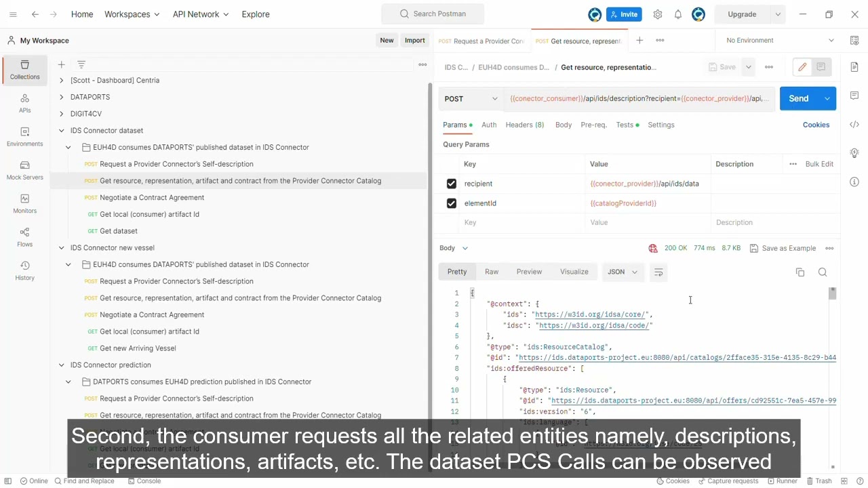Open the History sidebar panel

point(25,271)
